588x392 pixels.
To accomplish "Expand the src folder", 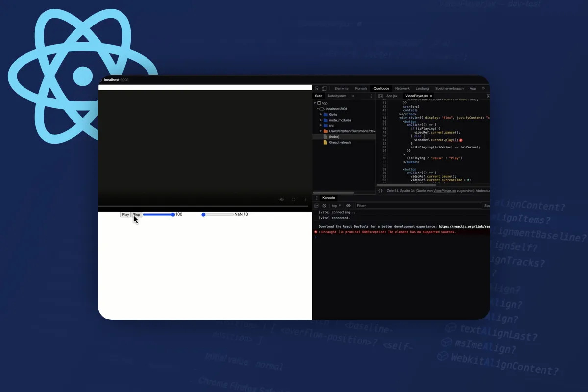I will 321,125.
